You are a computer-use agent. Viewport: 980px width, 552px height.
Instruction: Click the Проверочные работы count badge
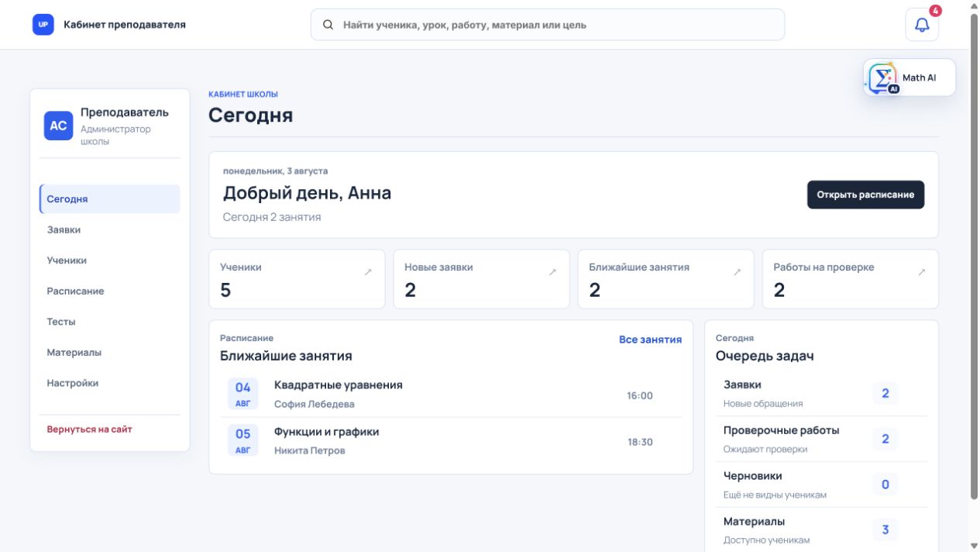[885, 439]
